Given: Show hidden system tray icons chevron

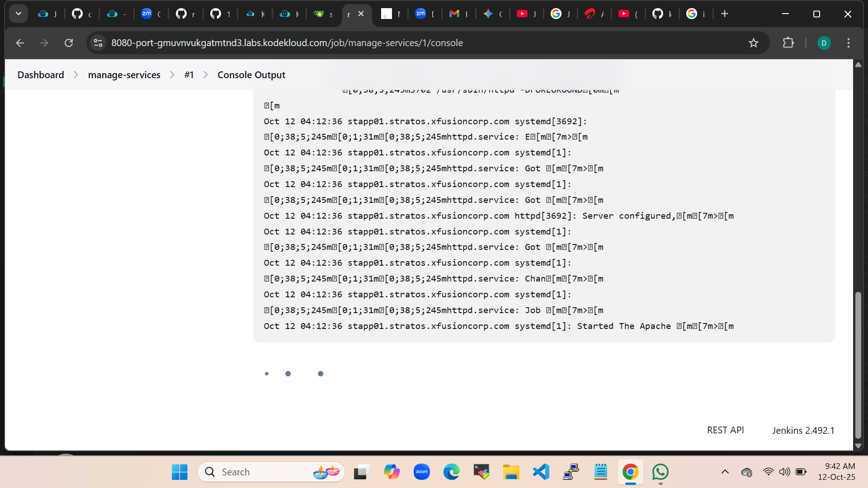Looking at the screenshot, I should pyautogui.click(x=725, y=472).
